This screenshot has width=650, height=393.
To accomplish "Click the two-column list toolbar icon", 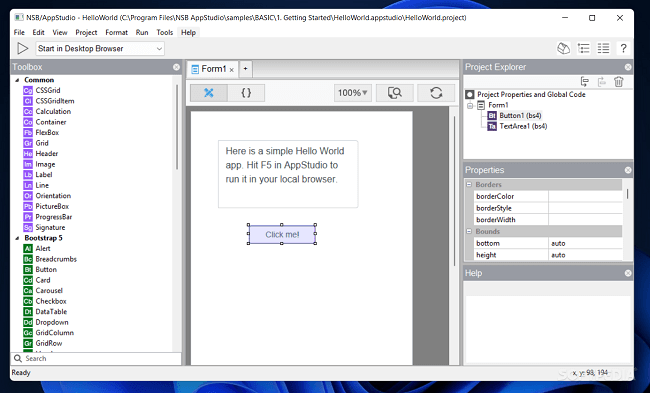I will click(x=603, y=49).
